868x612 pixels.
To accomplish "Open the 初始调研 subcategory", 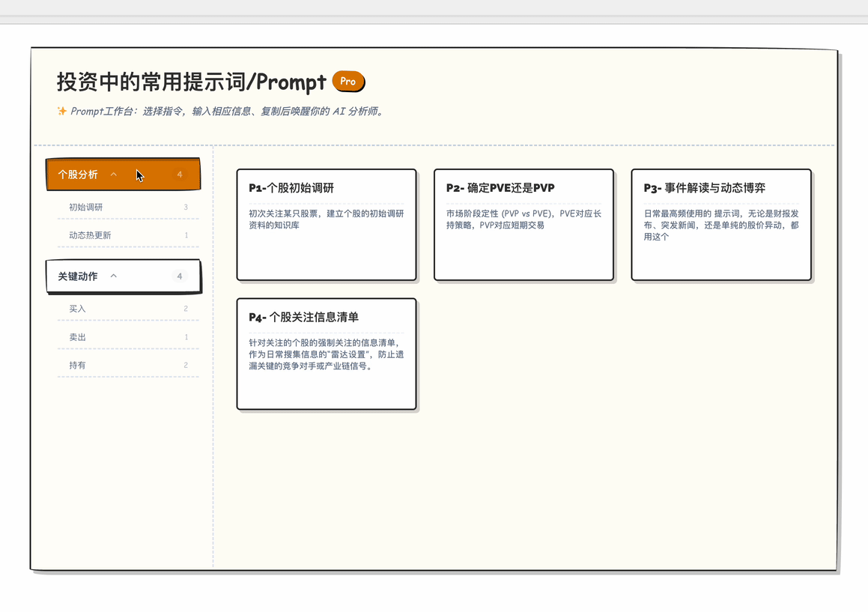I will pos(86,207).
